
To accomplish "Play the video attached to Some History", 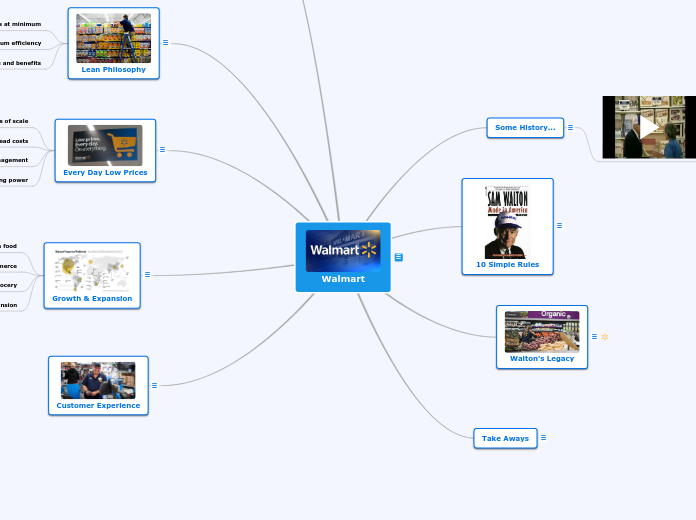I will pos(649,127).
